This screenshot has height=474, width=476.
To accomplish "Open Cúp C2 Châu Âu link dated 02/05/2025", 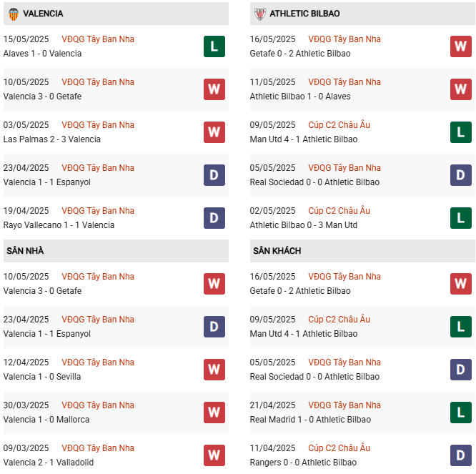I will click(339, 211).
